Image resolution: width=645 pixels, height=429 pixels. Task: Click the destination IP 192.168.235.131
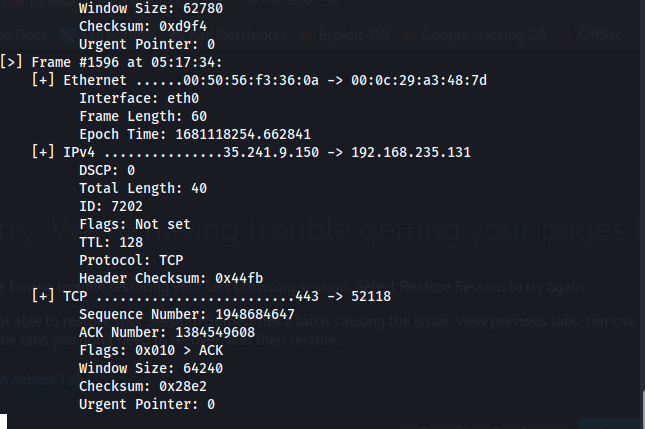(410, 153)
